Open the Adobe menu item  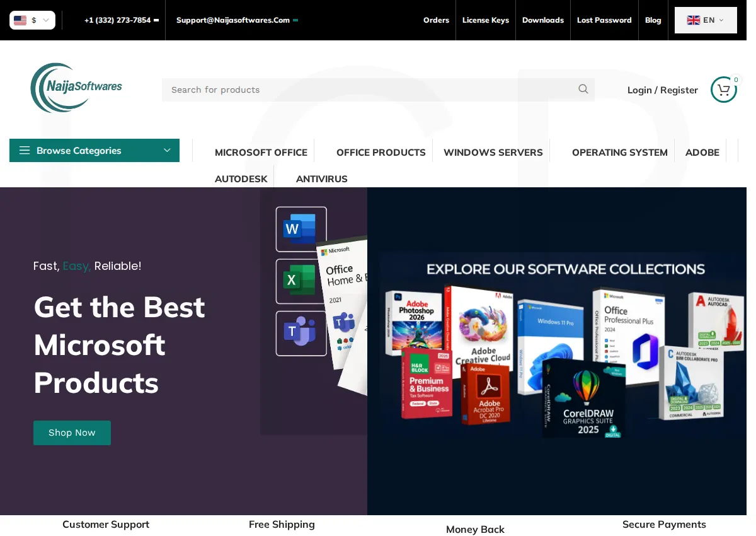[702, 153]
